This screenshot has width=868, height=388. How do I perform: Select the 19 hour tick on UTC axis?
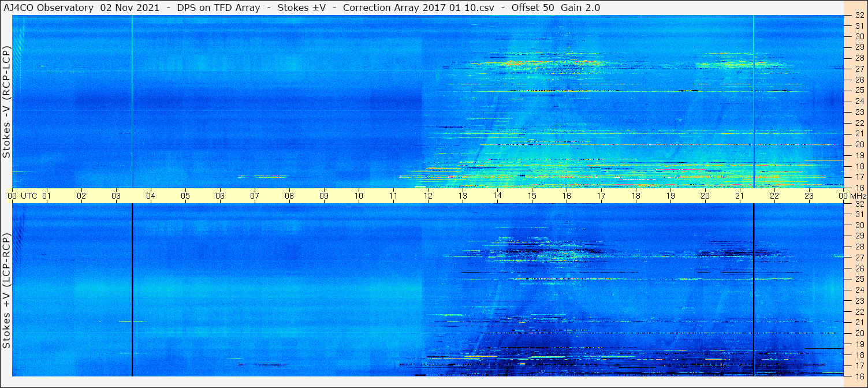(670, 196)
